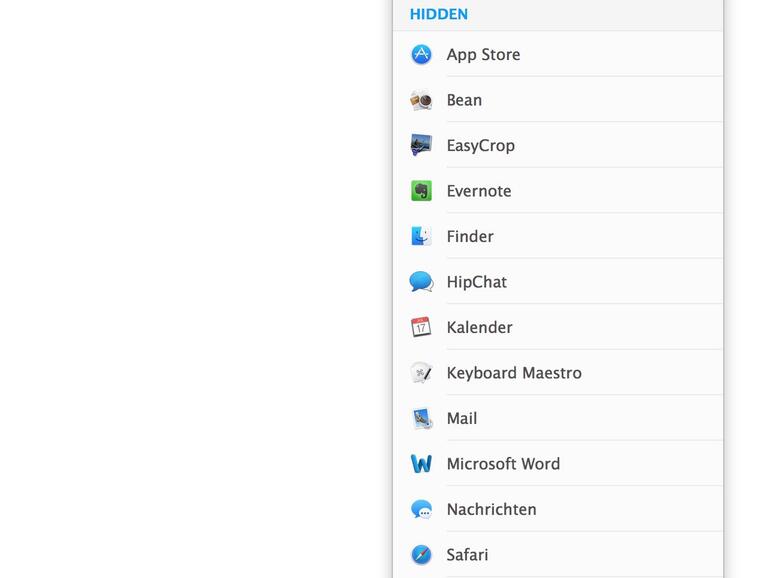
Task: Choose the App Store list entry
Action: [x=483, y=55]
